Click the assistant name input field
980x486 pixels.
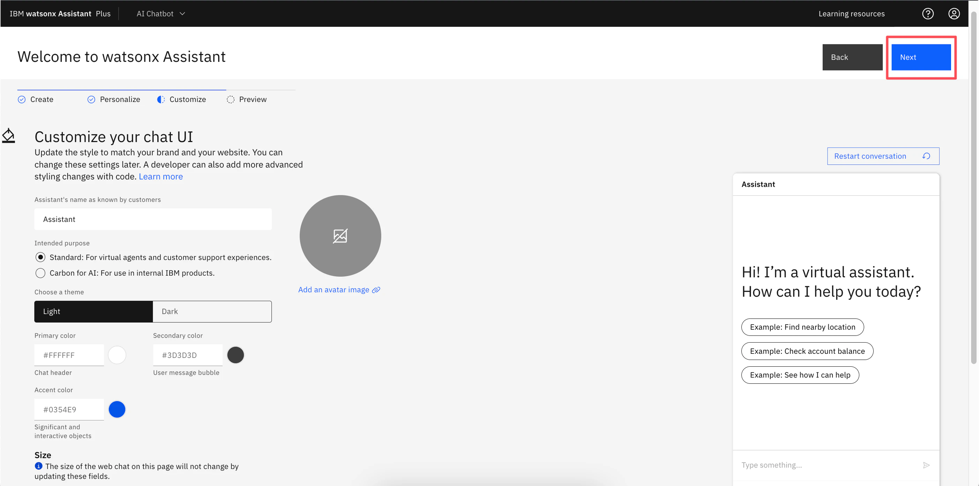(153, 219)
